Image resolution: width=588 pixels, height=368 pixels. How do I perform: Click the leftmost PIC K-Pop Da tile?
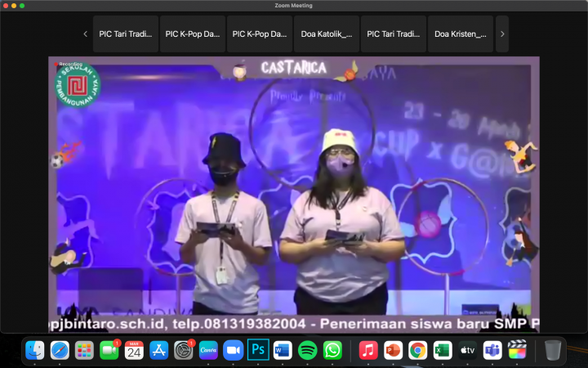pyautogui.click(x=193, y=34)
